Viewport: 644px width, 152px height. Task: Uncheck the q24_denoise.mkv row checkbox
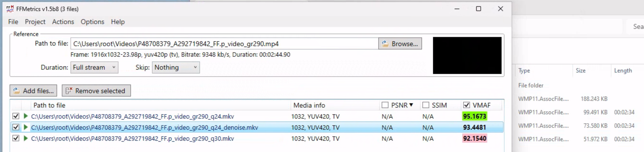click(16, 127)
